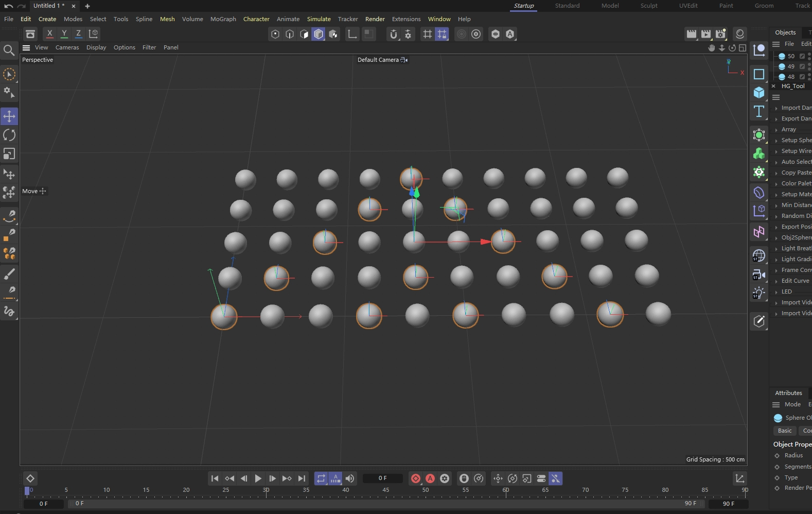
Task: Toggle the Enable Snap magnet icon
Action: coord(394,34)
